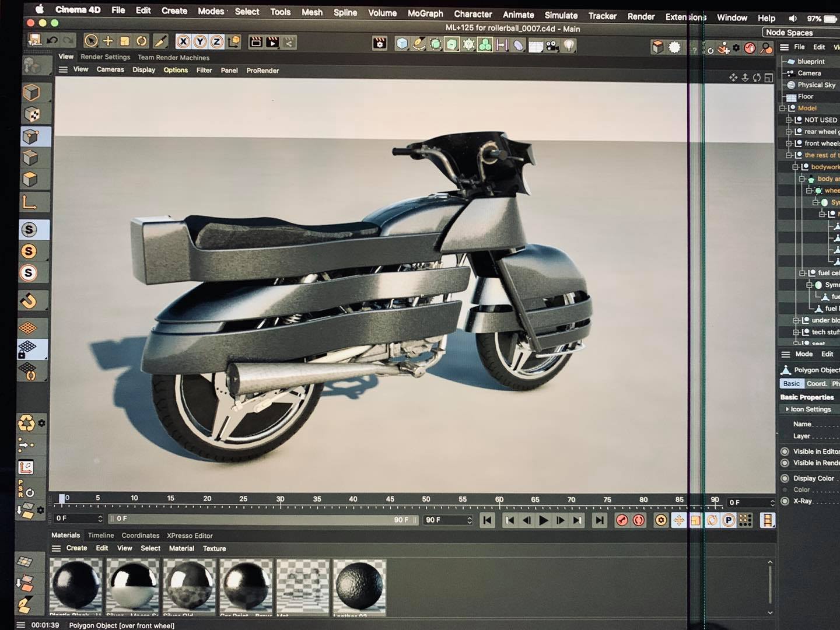Open the Mesh menu
The image size is (840, 630).
312,12
